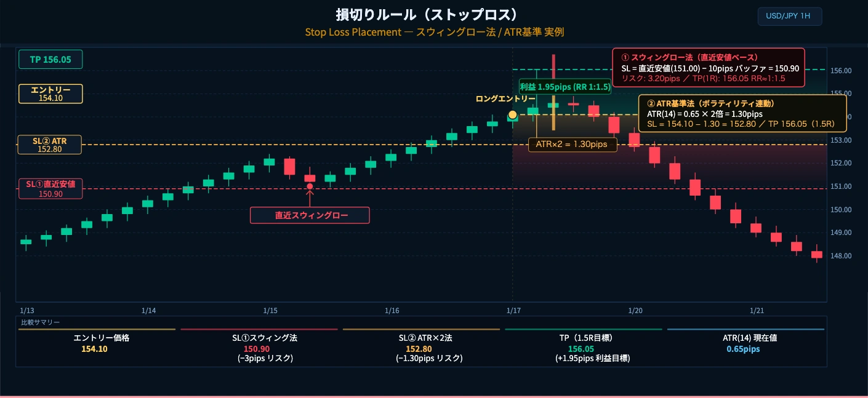Click the red swing low dot marker
The width and height of the screenshot is (868, 398).
pos(310,186)
